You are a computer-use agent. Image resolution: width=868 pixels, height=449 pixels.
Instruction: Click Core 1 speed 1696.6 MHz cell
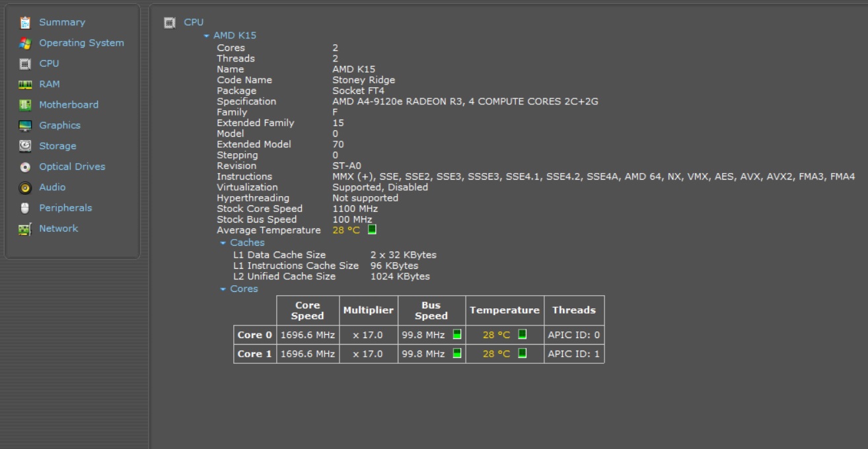pyautogui.click(x=308, y=354)
